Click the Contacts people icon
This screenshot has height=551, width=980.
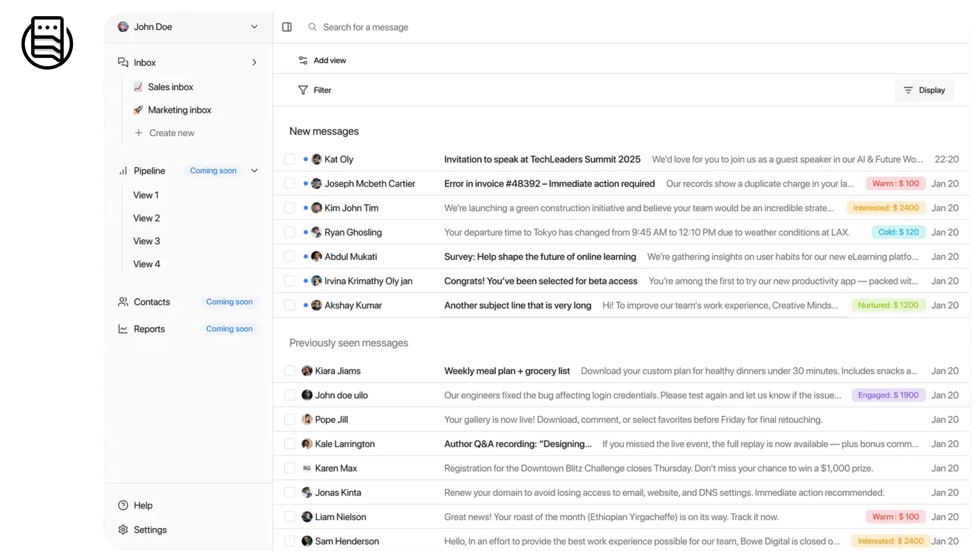[x=123, y=302]
